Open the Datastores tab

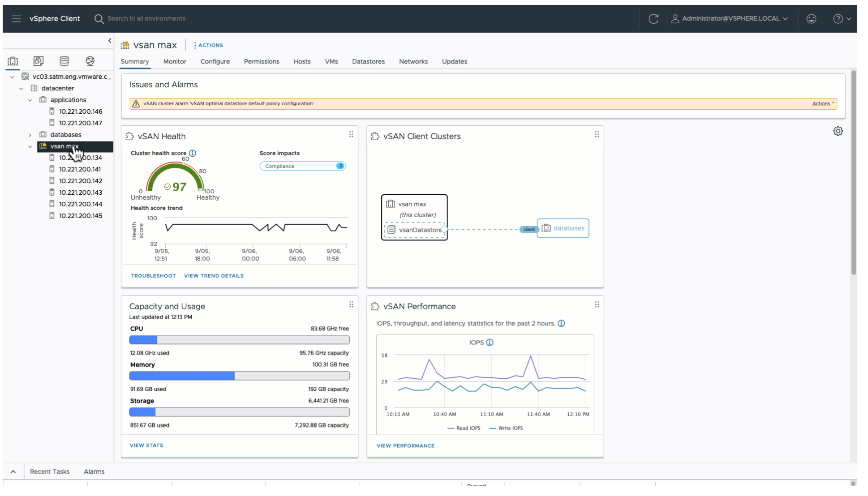368,62
